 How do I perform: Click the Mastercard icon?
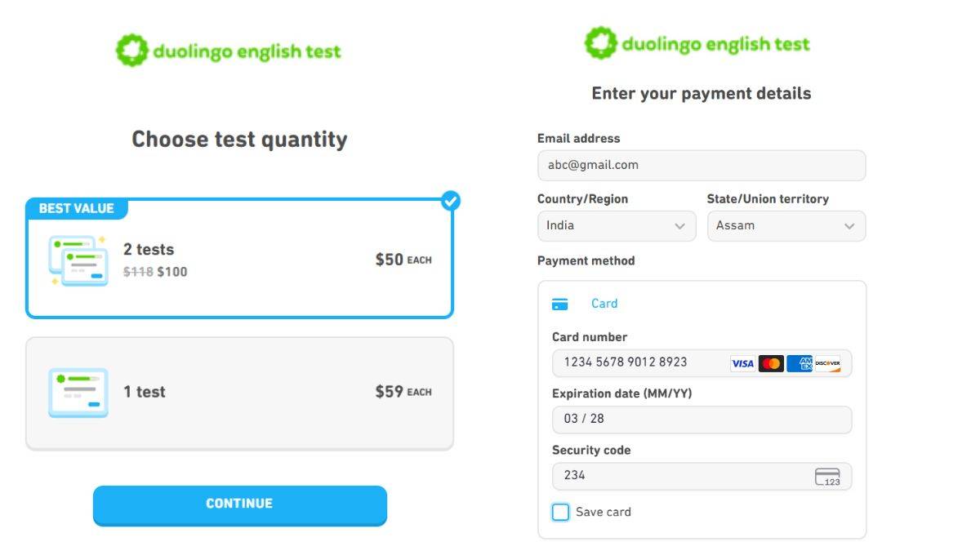(771, 362)
